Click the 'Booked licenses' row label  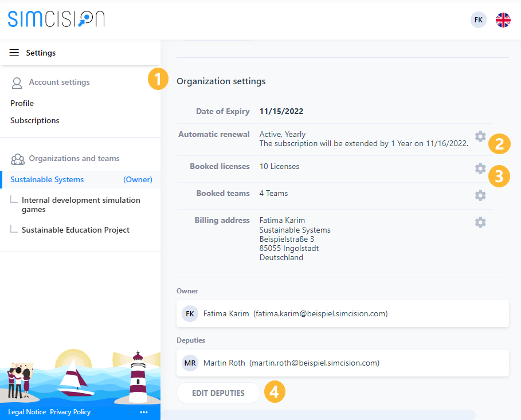click(x=220, y=167)
